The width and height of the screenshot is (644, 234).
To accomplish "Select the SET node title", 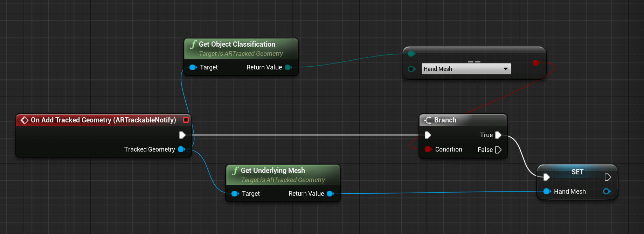I will point(577,172).
